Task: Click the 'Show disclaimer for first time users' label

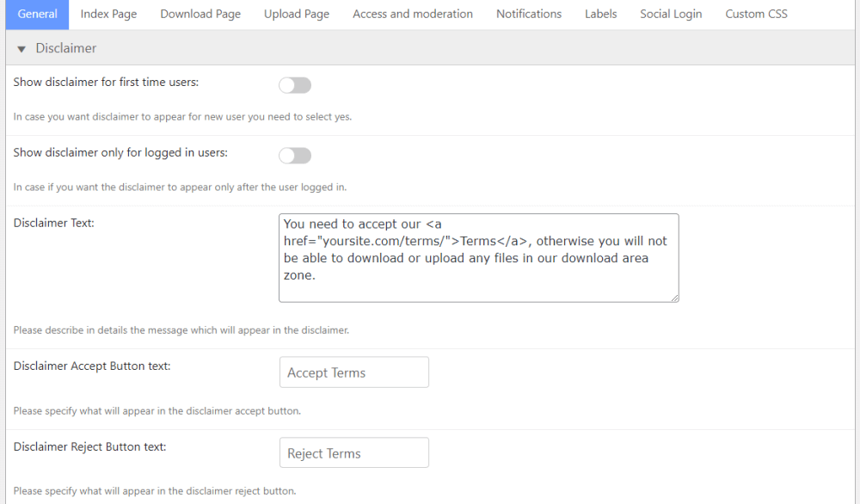Action: [x=106, y=83]
